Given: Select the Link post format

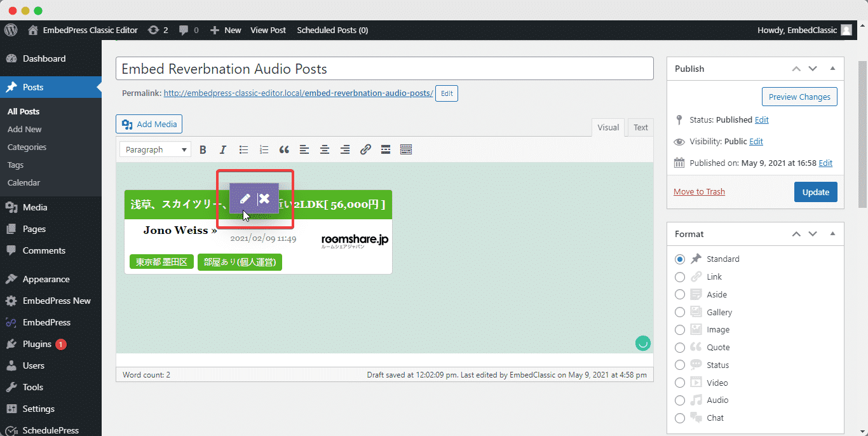Looking at the screenshot, I should [x=680, y=277].
